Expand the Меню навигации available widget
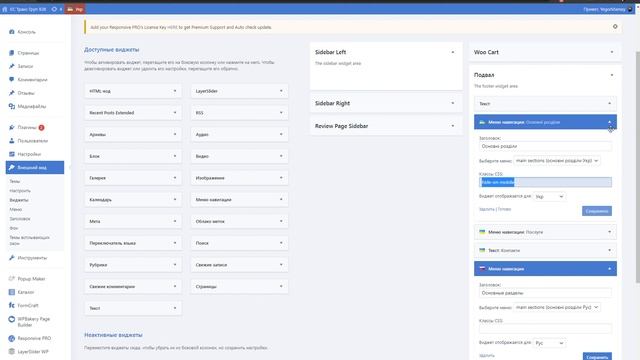 point(281,200)
